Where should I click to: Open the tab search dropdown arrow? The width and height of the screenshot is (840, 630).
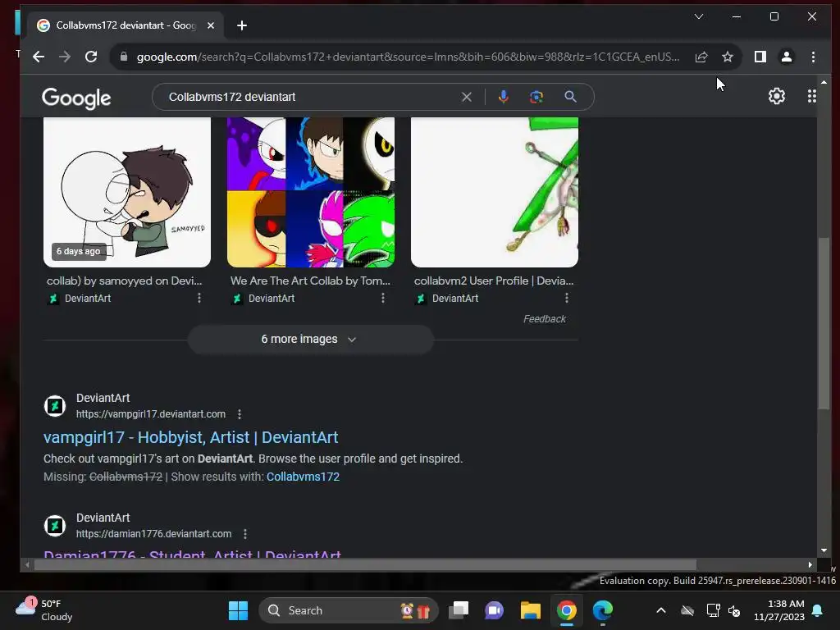click(699, 16)
